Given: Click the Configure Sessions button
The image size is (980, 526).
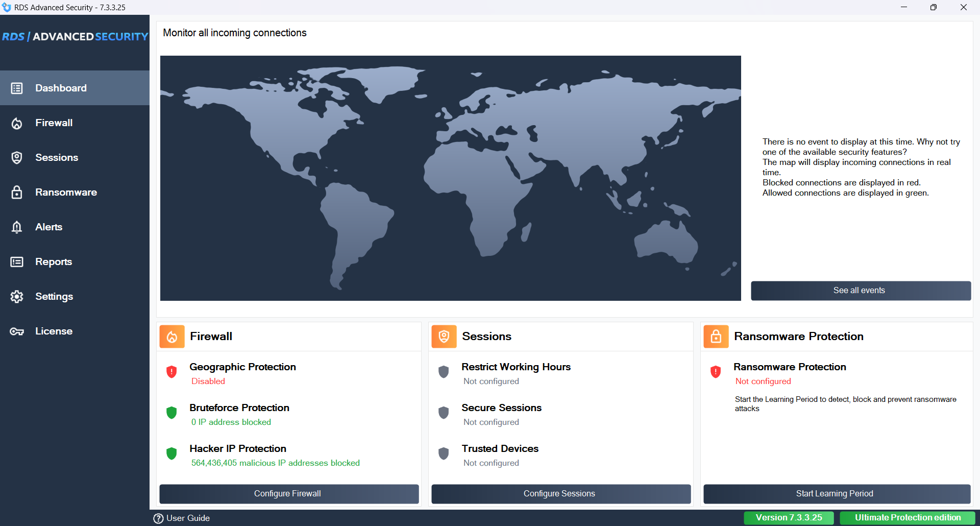Looking at the screenshot, I should click(x=561, y=494).
